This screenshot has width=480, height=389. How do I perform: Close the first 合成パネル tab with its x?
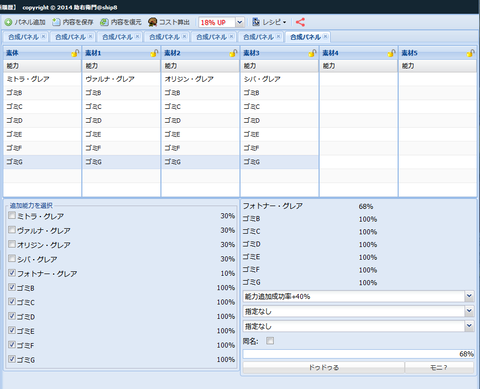point(44,37)
